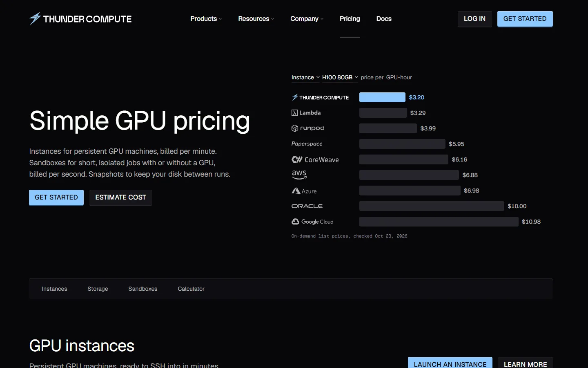Click the runpod cube logo
The width and height of the screenshot is (588, 368).
point(295,128)
